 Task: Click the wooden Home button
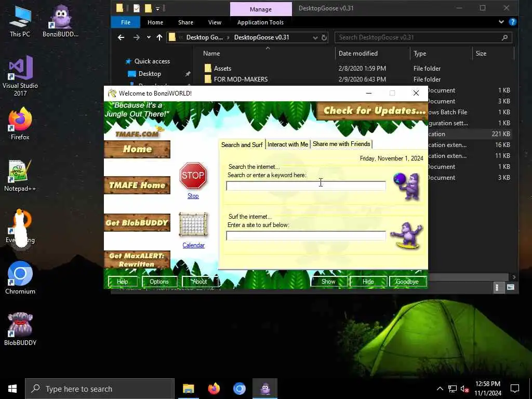tap(137, 149)
